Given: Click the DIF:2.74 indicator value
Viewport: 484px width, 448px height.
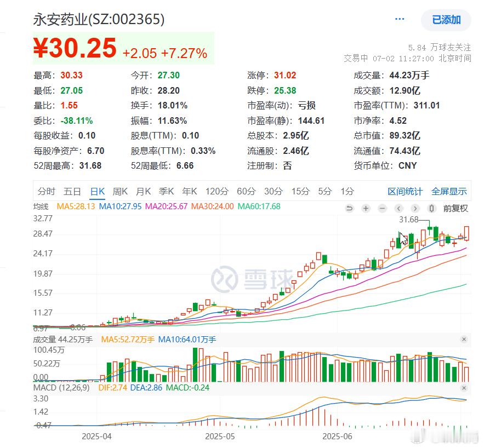Looking at the screenshot, I should pos(113,388).
